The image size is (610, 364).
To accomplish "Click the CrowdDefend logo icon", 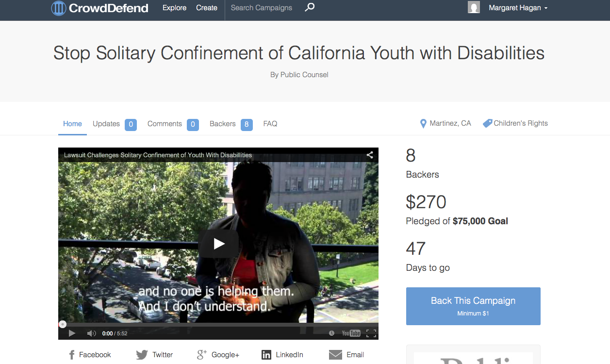I will [59, 8].
